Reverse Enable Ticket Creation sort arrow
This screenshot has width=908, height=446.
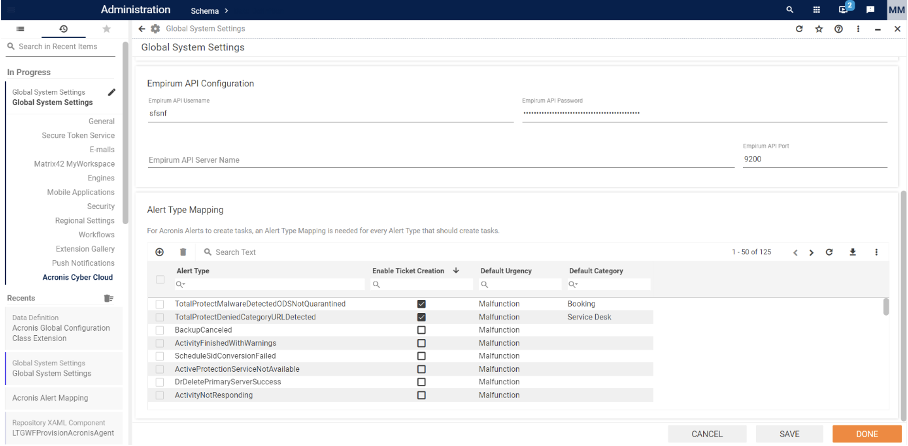pos(456,270)
